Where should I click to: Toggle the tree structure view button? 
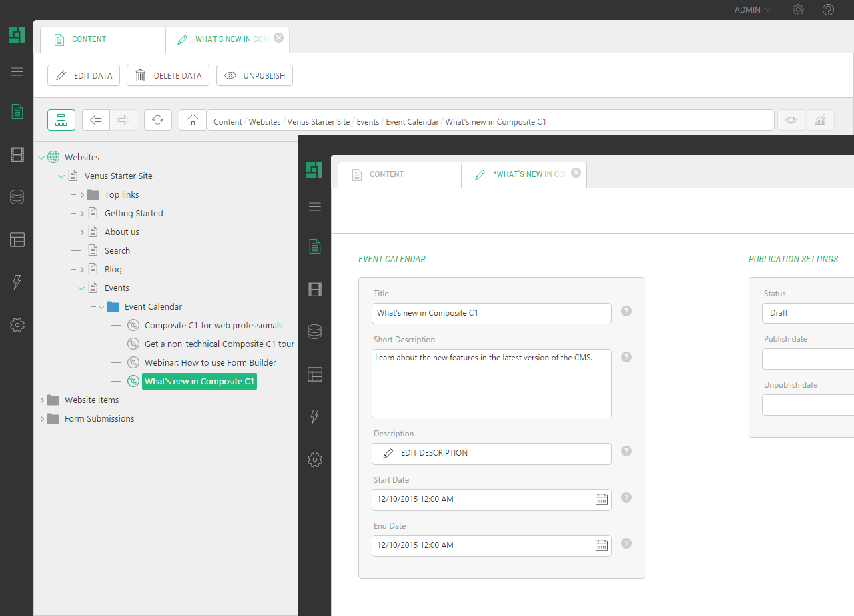click(x=61, y=120)
